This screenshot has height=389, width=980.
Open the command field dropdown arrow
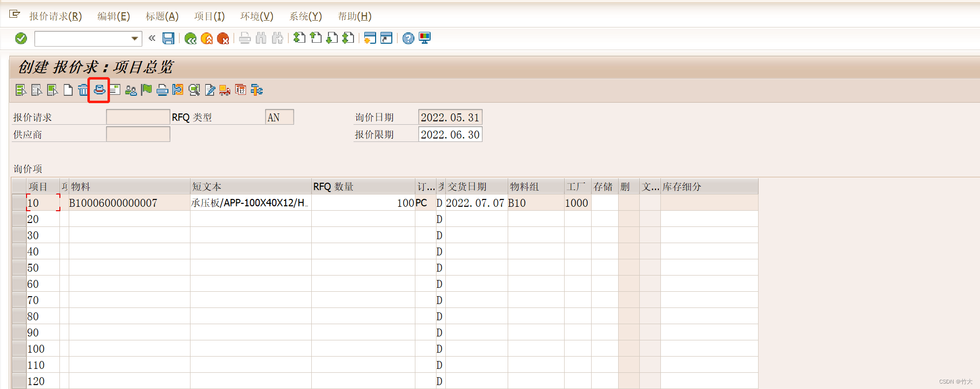(x=135, y=38)
